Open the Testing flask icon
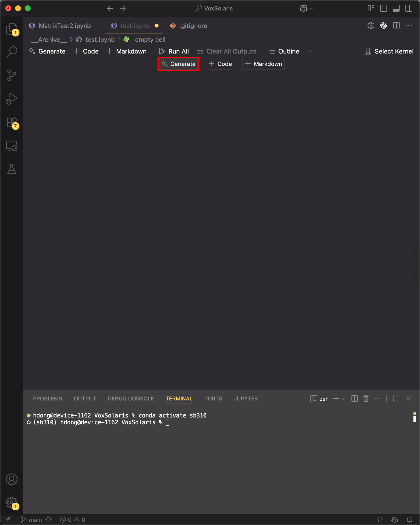The width and height of the screenshot is (420, 525). click(11, 169)
